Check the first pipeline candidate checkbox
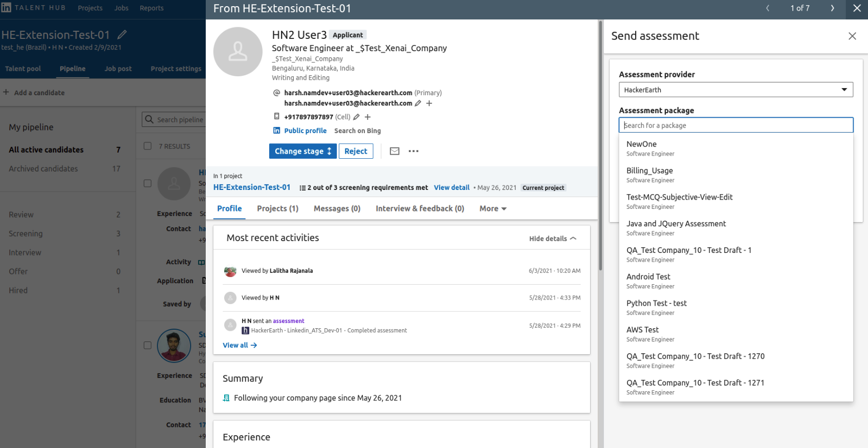 coord(148,183)
